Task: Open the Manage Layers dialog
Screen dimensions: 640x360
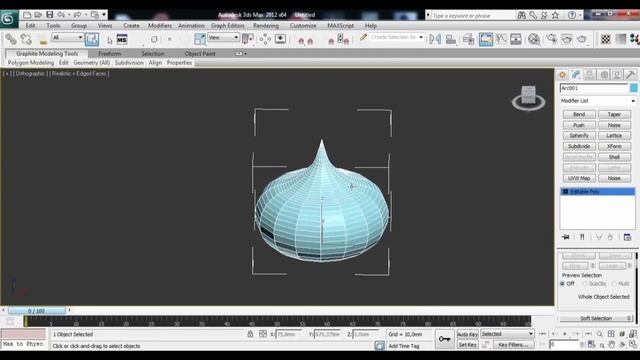Action: pos(469,39)
